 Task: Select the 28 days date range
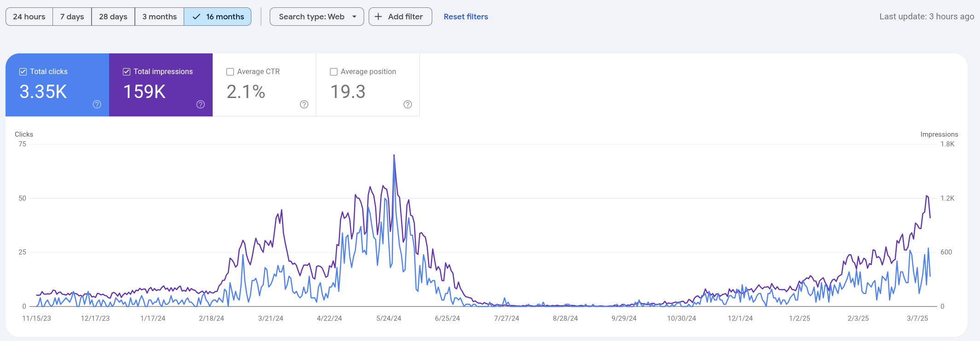point(113,17)
